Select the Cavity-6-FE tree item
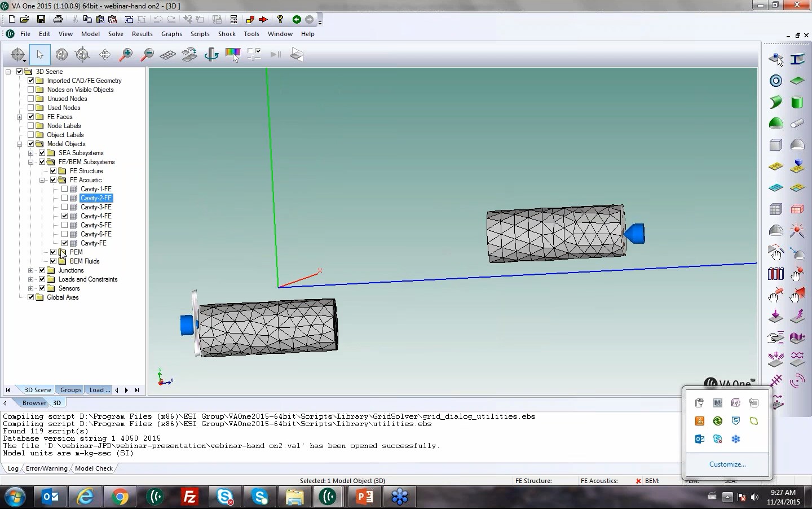 tap(96, 234)
